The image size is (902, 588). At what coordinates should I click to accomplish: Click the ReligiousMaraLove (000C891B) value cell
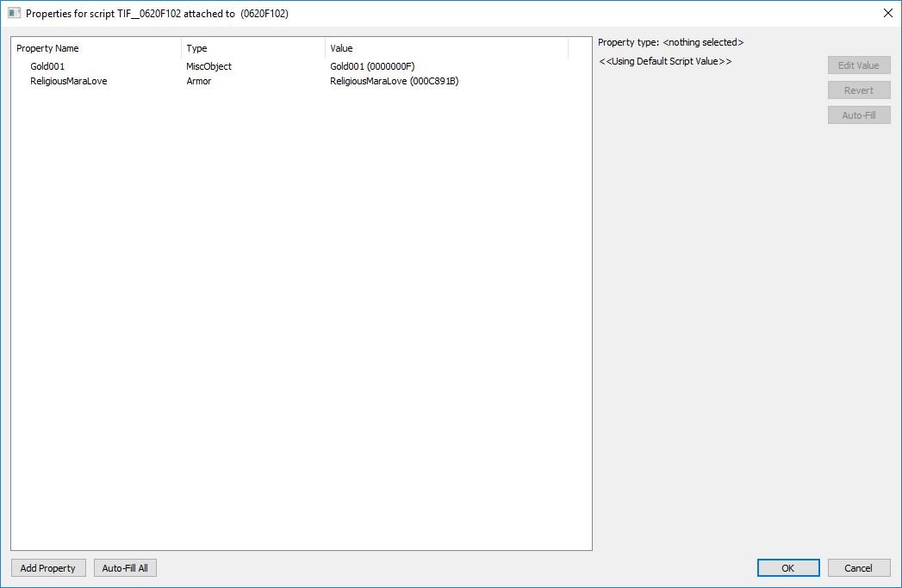point(394,81)
